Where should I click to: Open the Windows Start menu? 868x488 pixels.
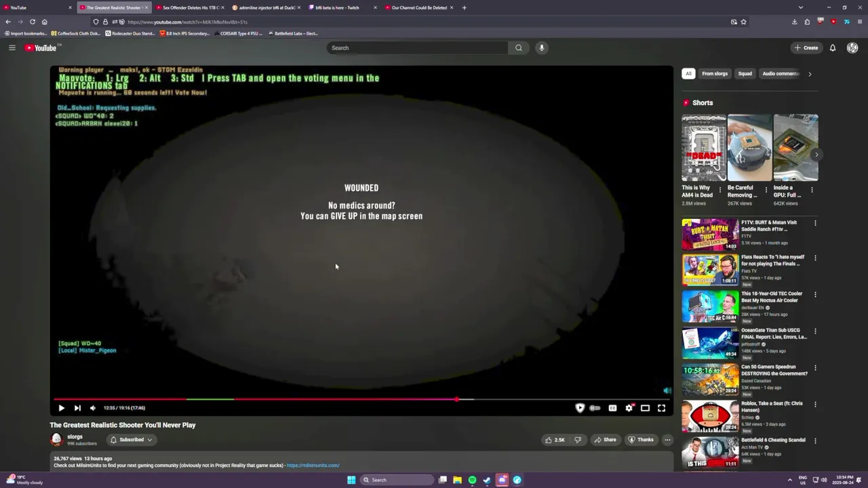(x=351, y=480)
